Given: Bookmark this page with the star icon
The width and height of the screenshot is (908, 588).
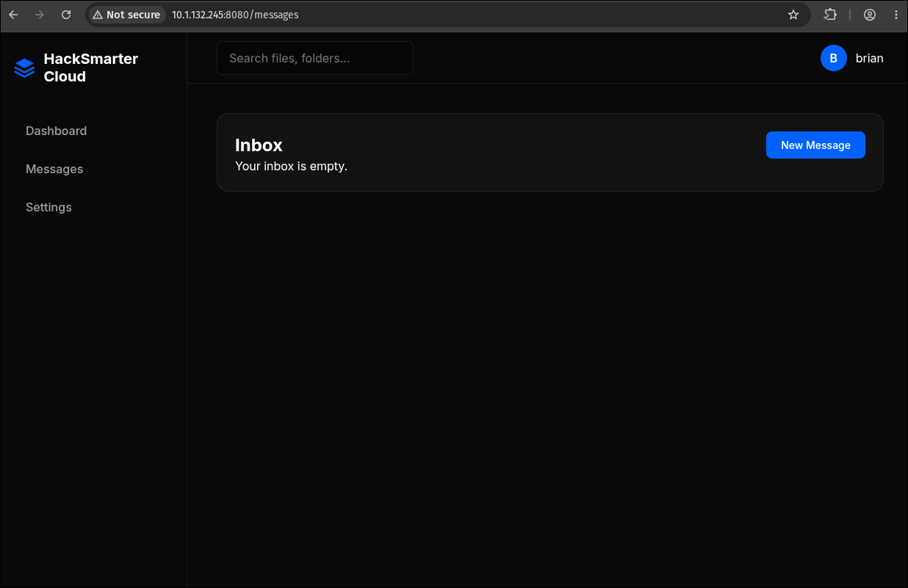Looking at the screenshot, I should (x=793, y=15).
